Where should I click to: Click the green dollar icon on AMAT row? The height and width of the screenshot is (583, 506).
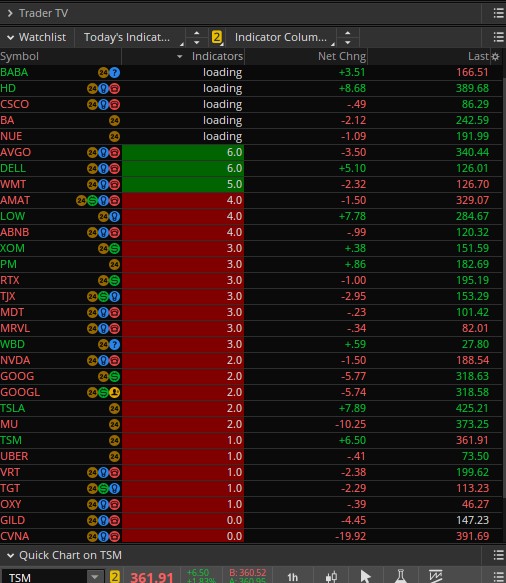92,201
